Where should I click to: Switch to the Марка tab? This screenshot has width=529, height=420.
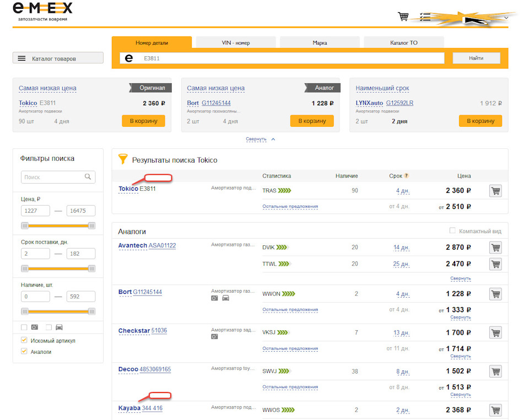tap(320, 42)
